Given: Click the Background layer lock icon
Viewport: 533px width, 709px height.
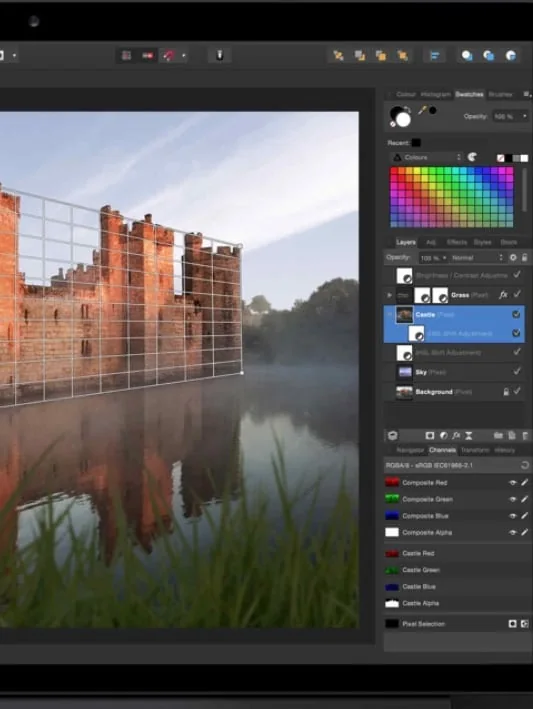Looking at the screenshot, I should pyautogui.click(x=506, y=392).
